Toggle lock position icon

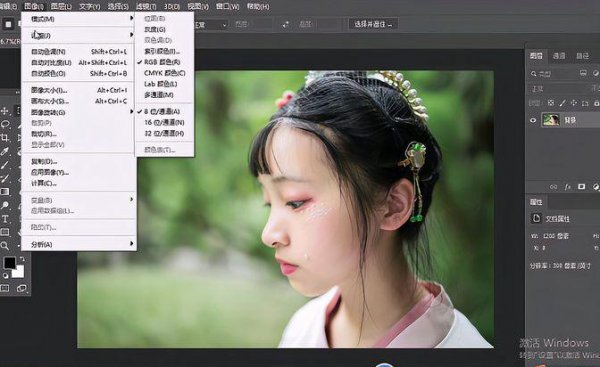574,103
